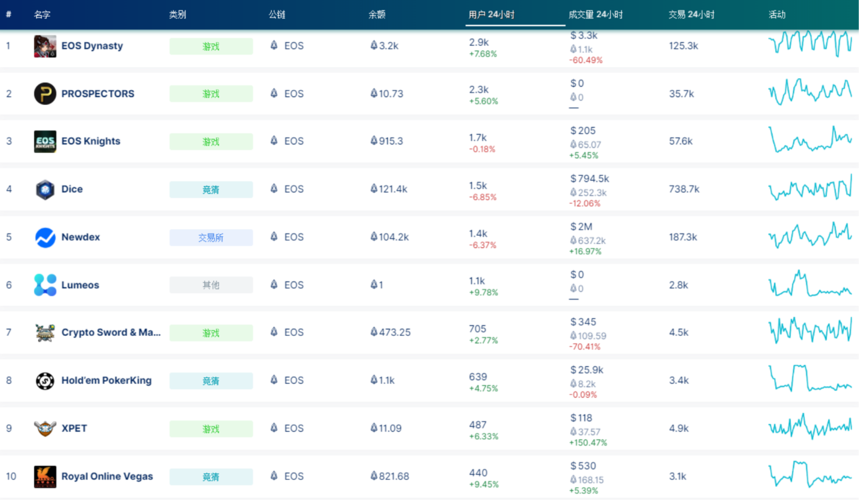Click the EOS chain icon in Dice row
859x504 pixels.
[x=274, y=188]
